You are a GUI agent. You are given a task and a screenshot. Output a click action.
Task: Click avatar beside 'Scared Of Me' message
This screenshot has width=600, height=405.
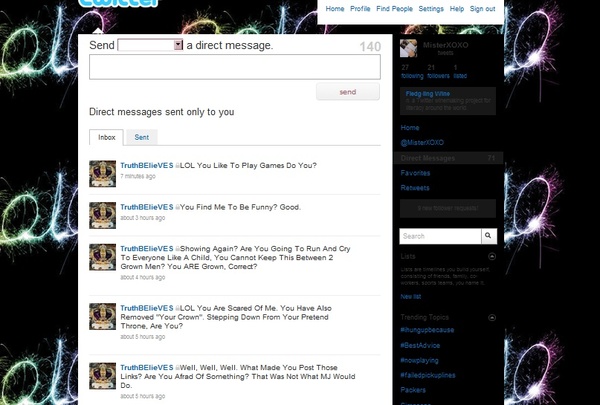[x=103, y=317]
